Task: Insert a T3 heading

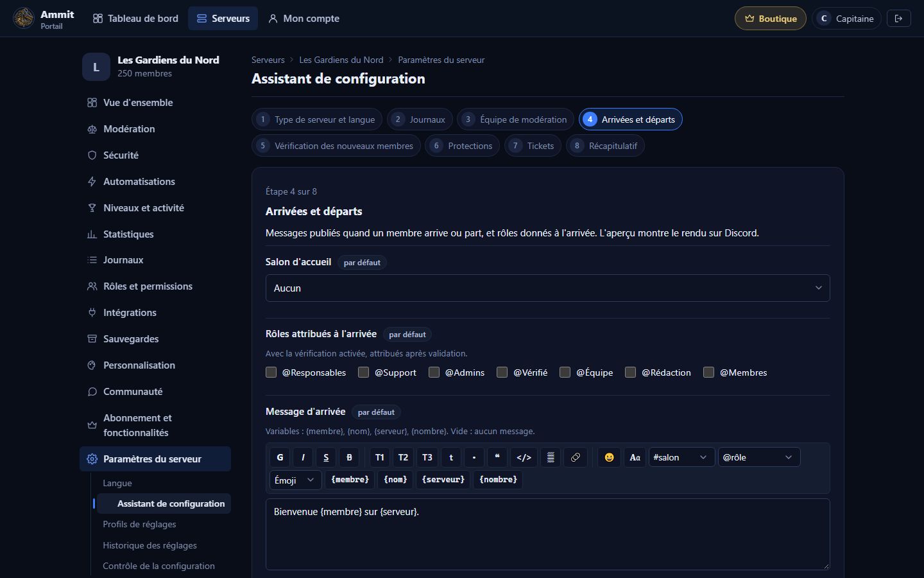Action: [x=427, y=457]
